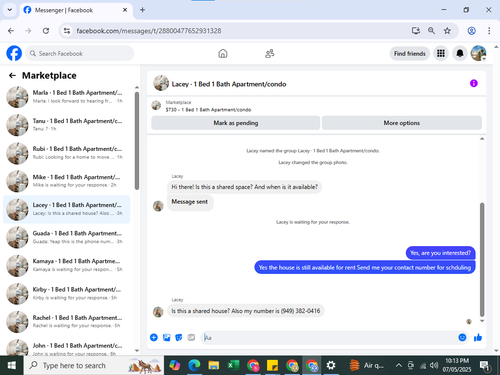
Task: Open the Chrome profile icon
Action: pyautogui.click(x=471, y=31)
